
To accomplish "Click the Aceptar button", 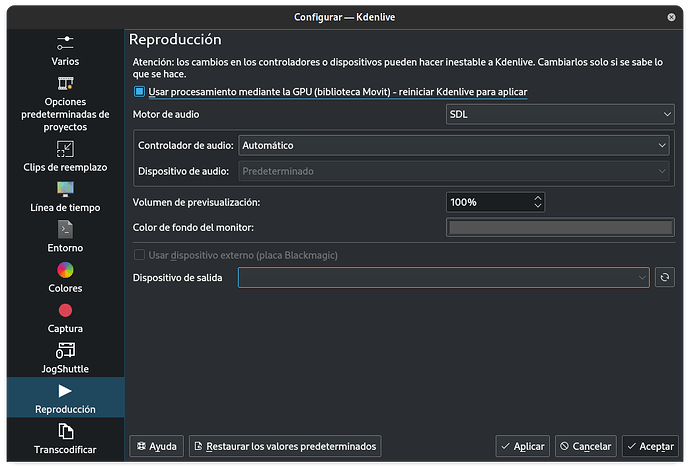I will pos(650,446).
